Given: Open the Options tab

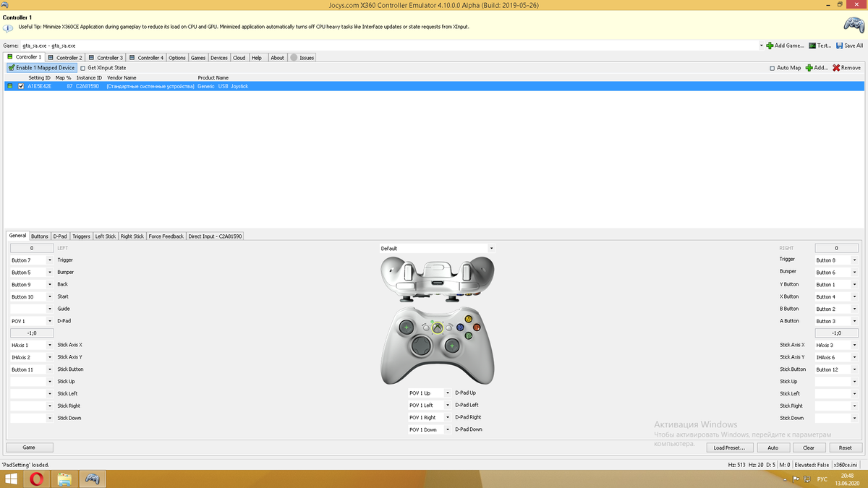Looking at the screenshot, I should click(177, 57).
